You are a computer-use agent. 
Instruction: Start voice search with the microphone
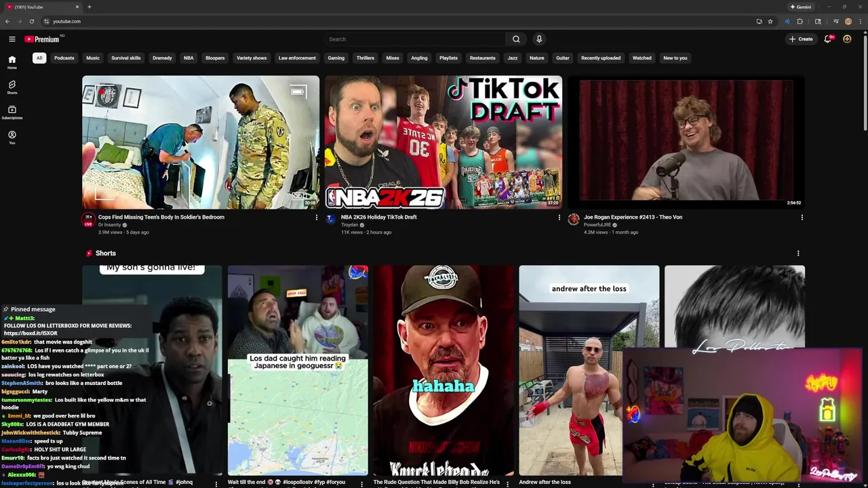click(x=539, y=39)
